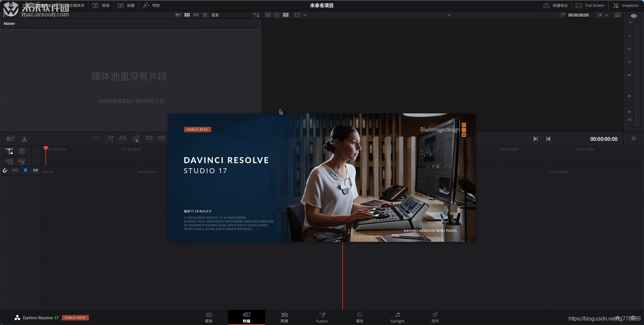Switch to the 交付 deliver page
The image size is (644, 325).
click(x=435, y=318)
